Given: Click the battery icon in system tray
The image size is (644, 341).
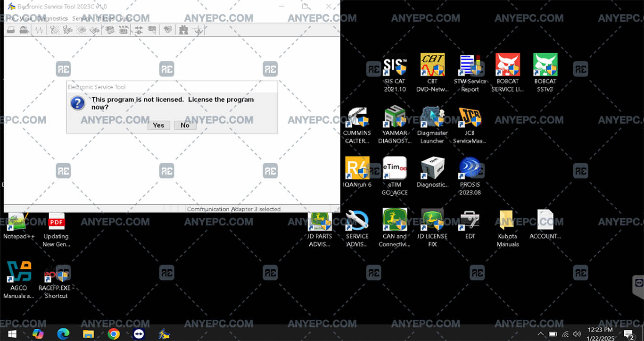Looking at the screenshot, I should (553, 334).
